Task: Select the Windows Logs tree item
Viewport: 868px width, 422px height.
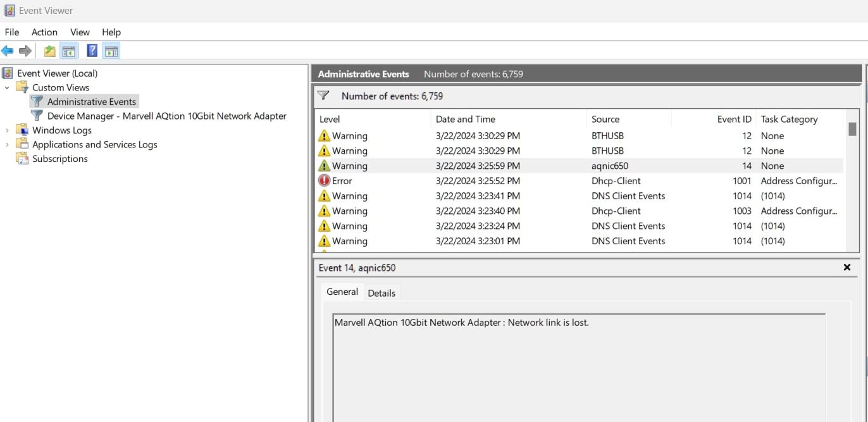Action: pos(62,130)
